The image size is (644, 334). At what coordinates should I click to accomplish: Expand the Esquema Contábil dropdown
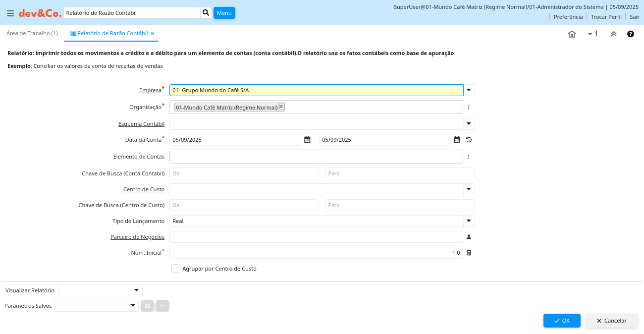[469, 124]
